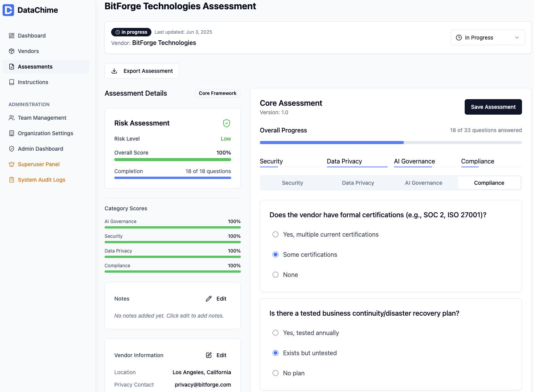
Task: Click the edit square icon in Vendor Information
Action: 209,355
